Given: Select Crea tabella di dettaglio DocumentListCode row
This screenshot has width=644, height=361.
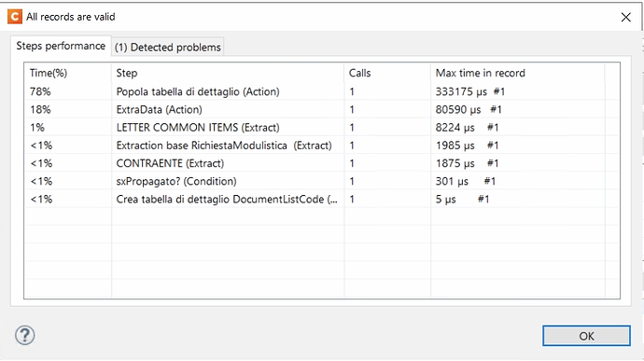Looking at the screenshot, I should point(322,200).
